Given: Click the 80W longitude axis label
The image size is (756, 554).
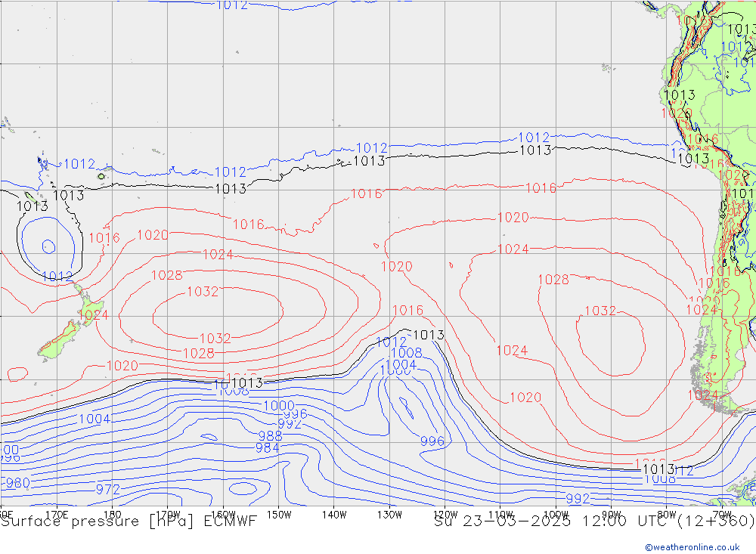Looking at the screenshot, I should pyautogui.click(x=667, y=515).
